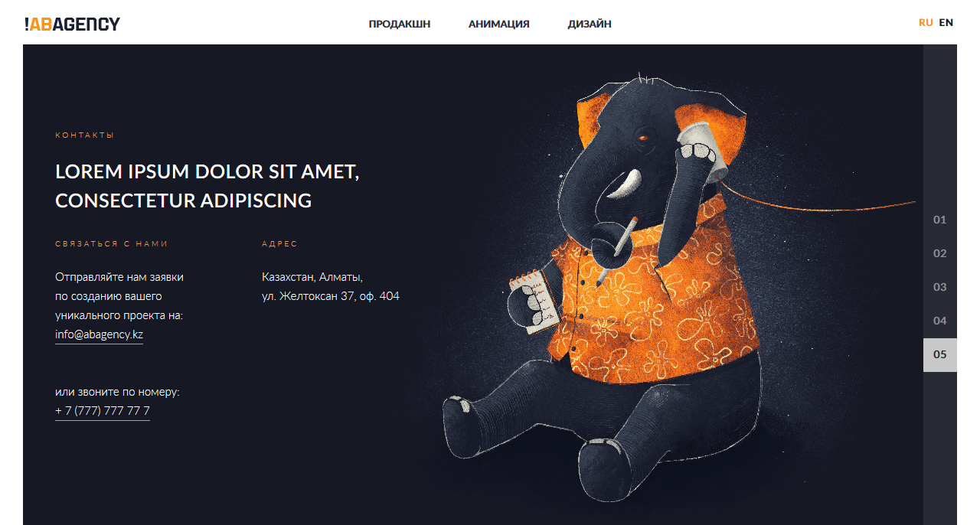980x525 pixels.
Task: Switch site language to EN
Action: pos(946,22)
